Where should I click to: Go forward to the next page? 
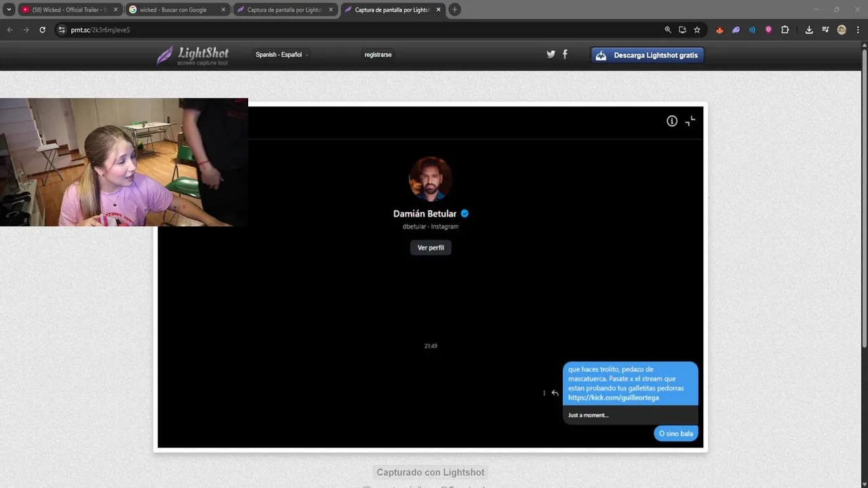click(26, 30)
